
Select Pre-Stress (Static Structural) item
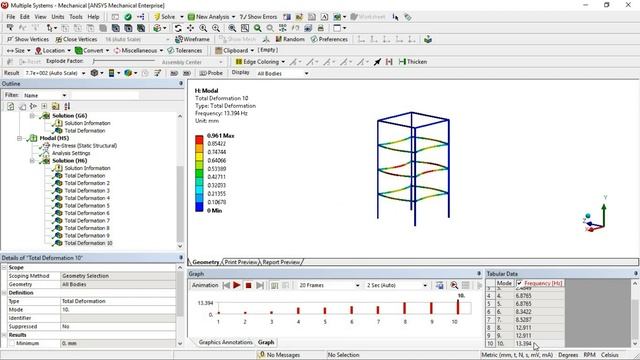[84, 146]
